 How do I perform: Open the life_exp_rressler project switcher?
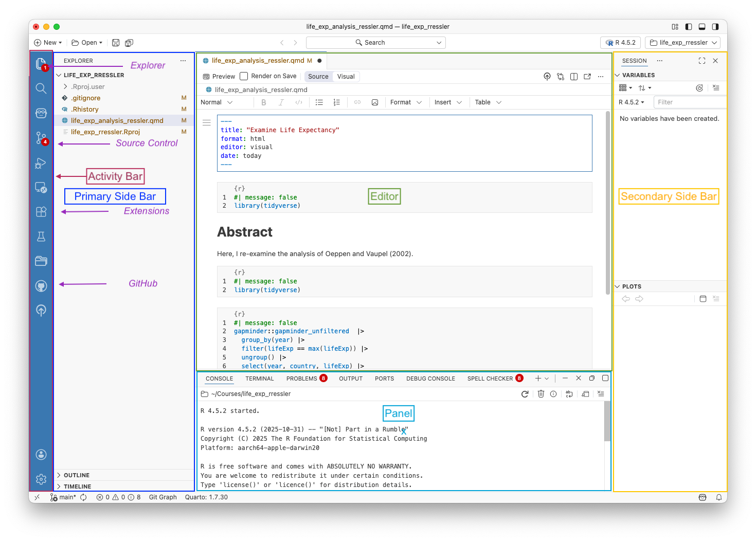[x=682, y=42]
